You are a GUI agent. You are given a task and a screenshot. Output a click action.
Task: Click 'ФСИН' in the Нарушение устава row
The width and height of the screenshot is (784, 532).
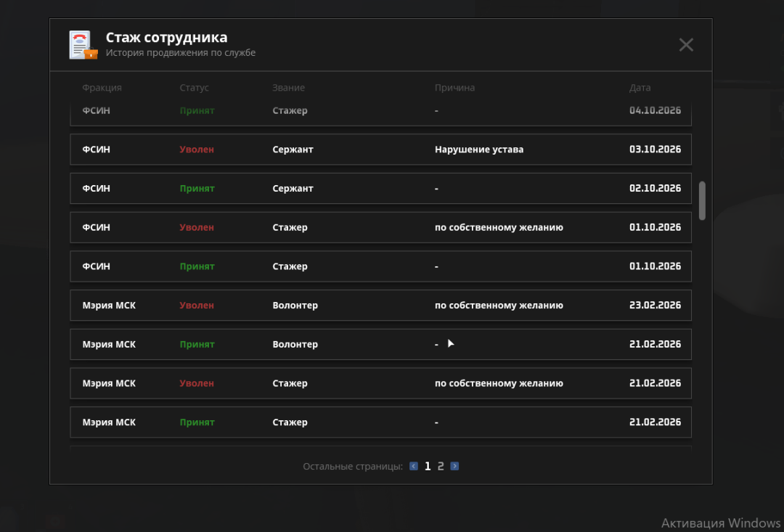point(97,150)
